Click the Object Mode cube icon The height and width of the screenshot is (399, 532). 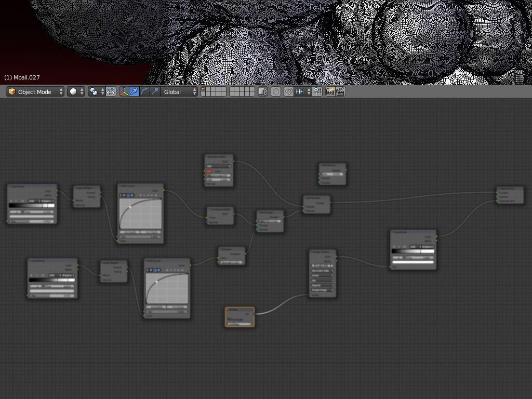click(12, 91)
